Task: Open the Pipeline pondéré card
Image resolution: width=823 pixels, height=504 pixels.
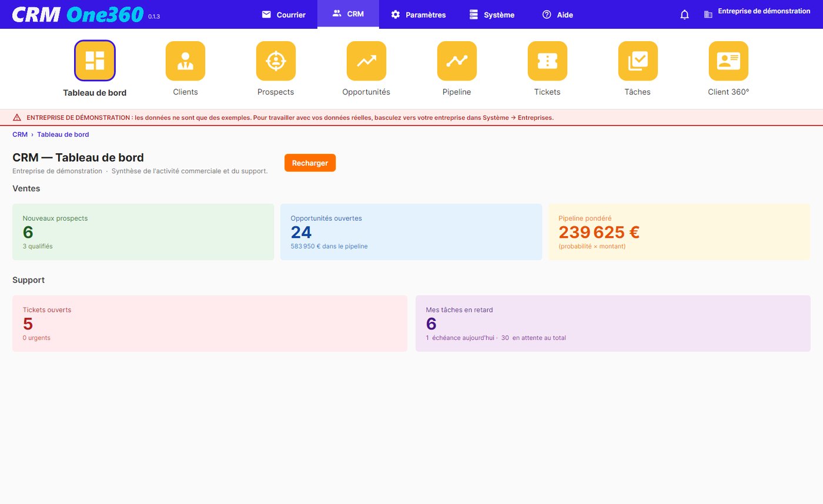Action: click(x=680, y=232)
